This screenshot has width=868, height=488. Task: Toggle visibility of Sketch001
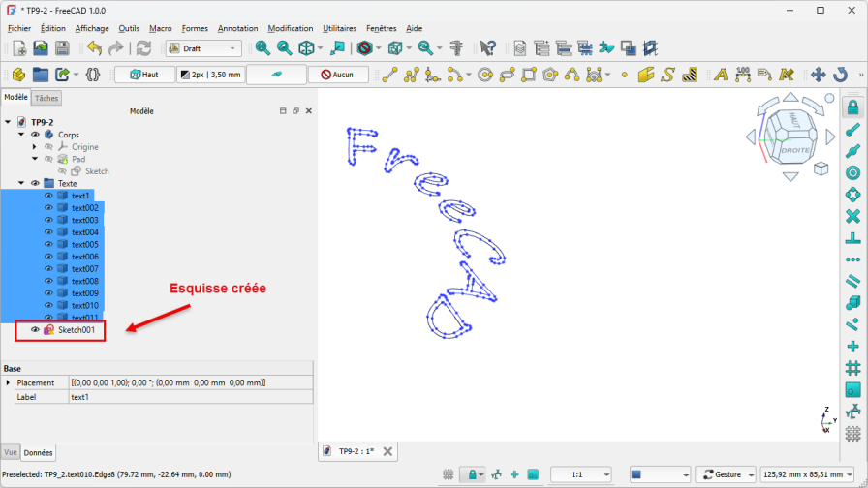pyautogui.click(x=35, y=330)
